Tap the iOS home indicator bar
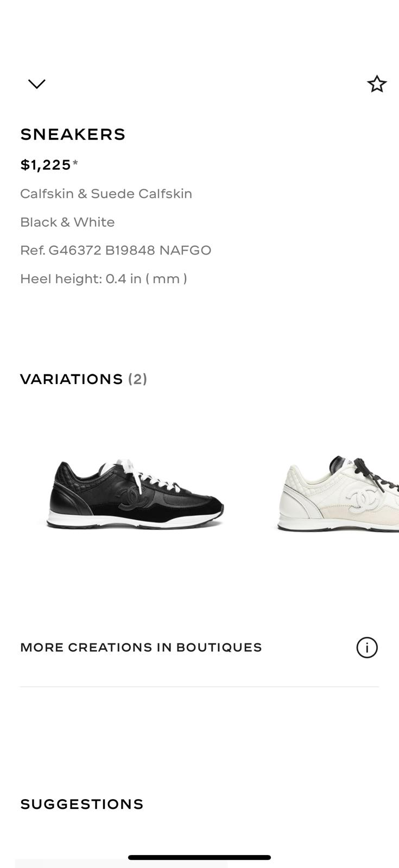The height and width of the screenshot is (868, 399). coord(199,857)
